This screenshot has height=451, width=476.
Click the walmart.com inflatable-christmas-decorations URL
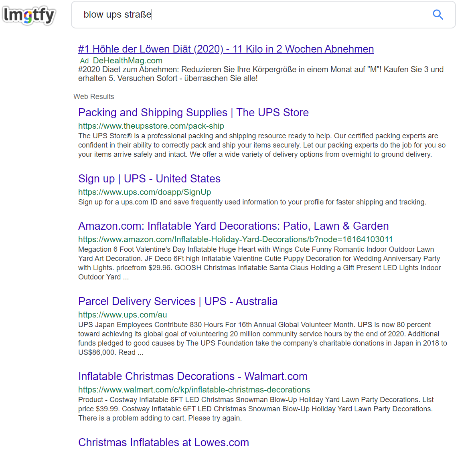[194, 390]
